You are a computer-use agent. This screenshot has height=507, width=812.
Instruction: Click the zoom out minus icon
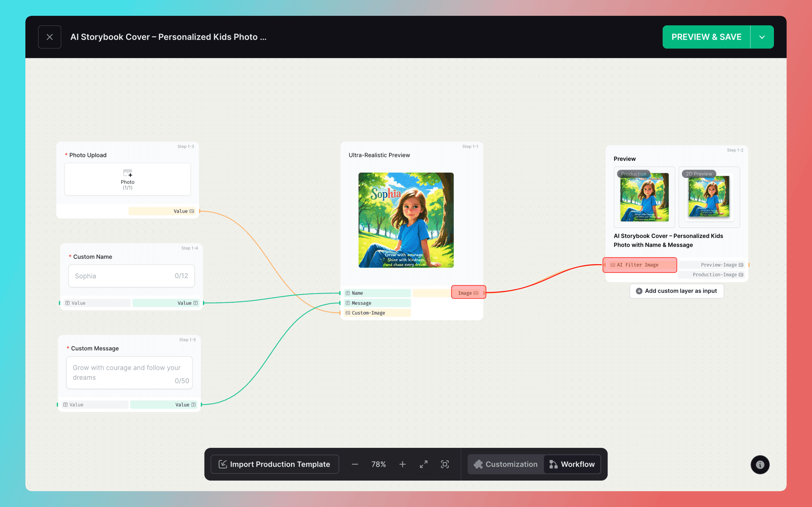(x=355, y=464)
